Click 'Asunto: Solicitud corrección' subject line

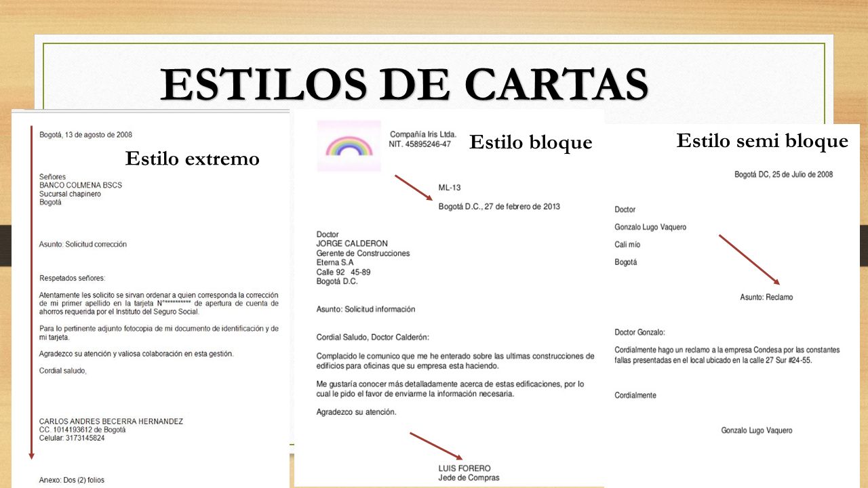83,244
